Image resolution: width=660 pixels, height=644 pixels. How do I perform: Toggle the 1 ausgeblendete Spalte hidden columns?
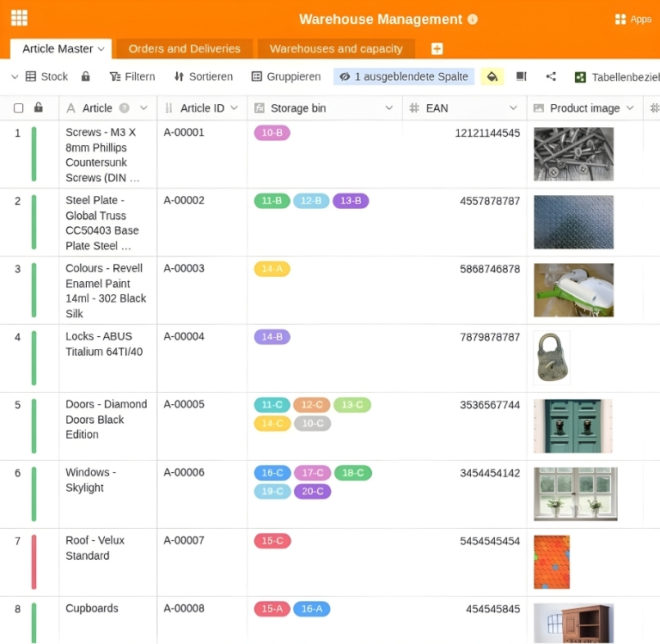point(403,77)
